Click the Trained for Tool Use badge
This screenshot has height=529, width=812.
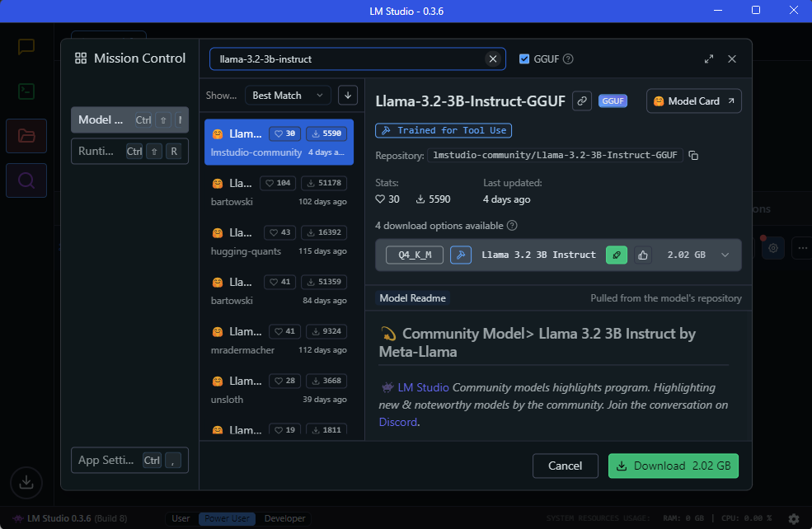444,130
